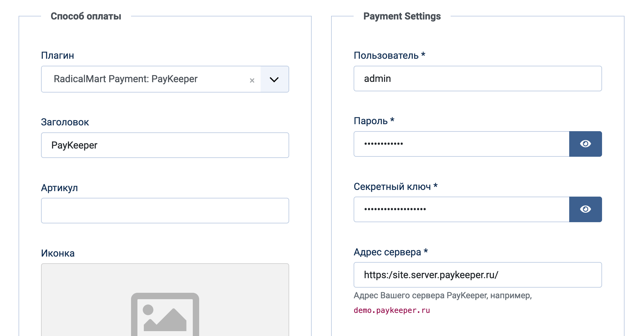The height and width of the screenshot is (336, 644).
Task: Focus the Пользователь field containing admin
Action: (x=477, y=79)
